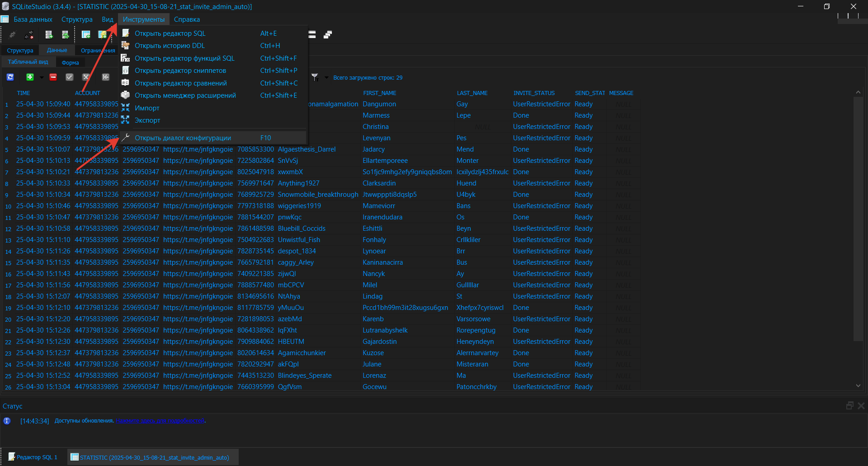Viewport: 868px width, 466px height.
Task: Click the status bar info icon
Action: click(7, 421)
